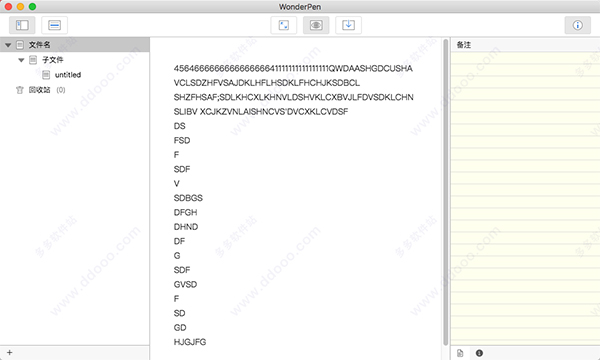The height and width of the screenshot is (360, 600).
Task: Click the (0) trash count
Action: (x=61, y=90)
